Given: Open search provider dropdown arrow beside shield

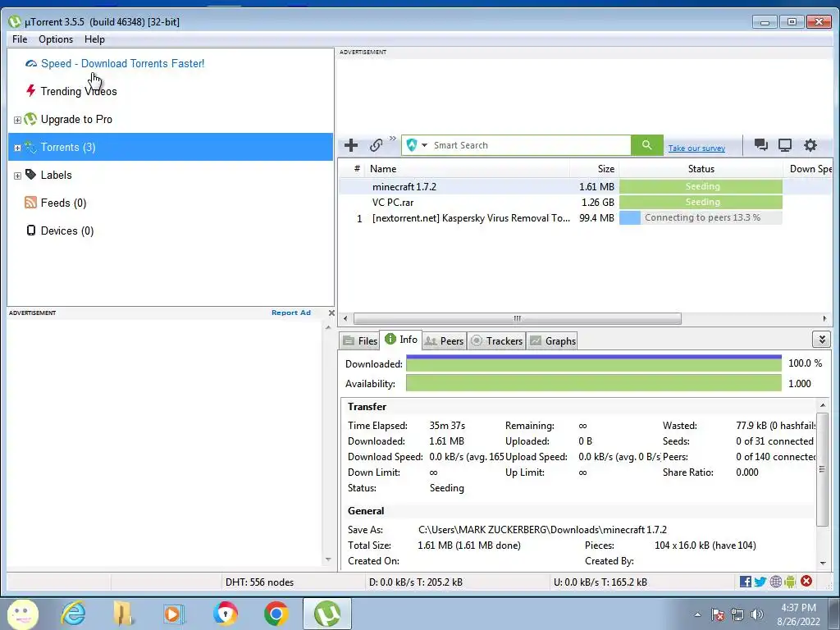Looking at the screenshot, I should (x=424, y=145).
